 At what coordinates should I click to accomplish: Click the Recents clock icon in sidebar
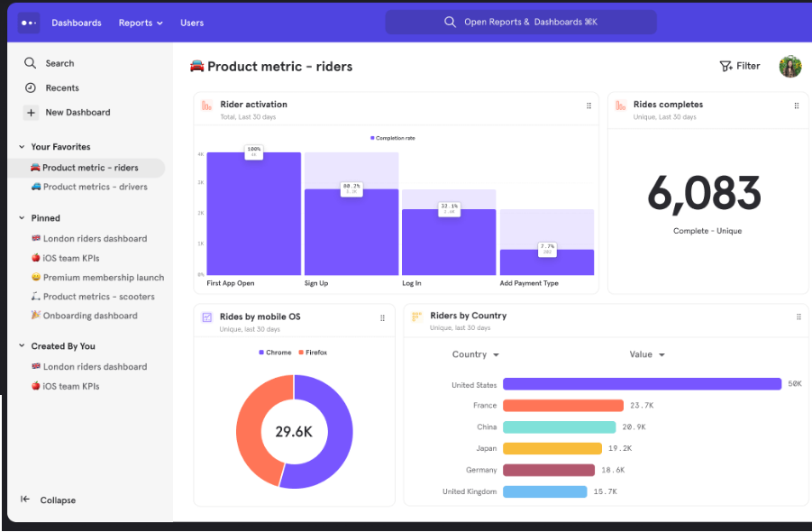31,88
